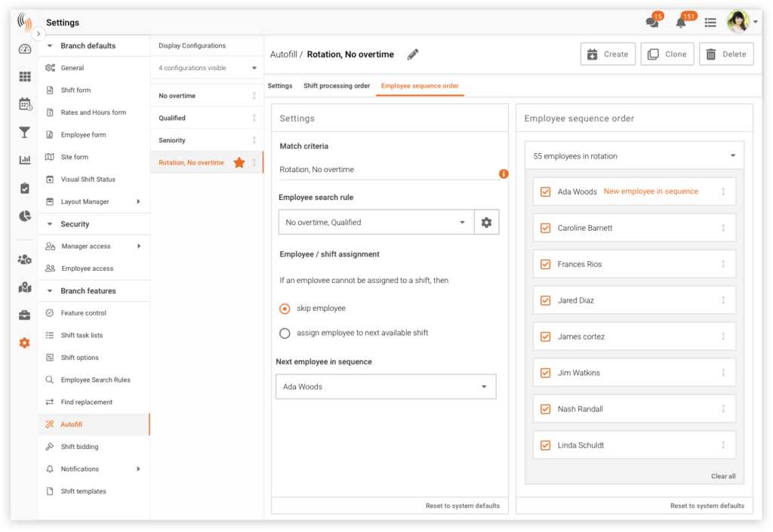
Task: Open the Next employee in sequence dropdown
Action: tap(386, 387)
